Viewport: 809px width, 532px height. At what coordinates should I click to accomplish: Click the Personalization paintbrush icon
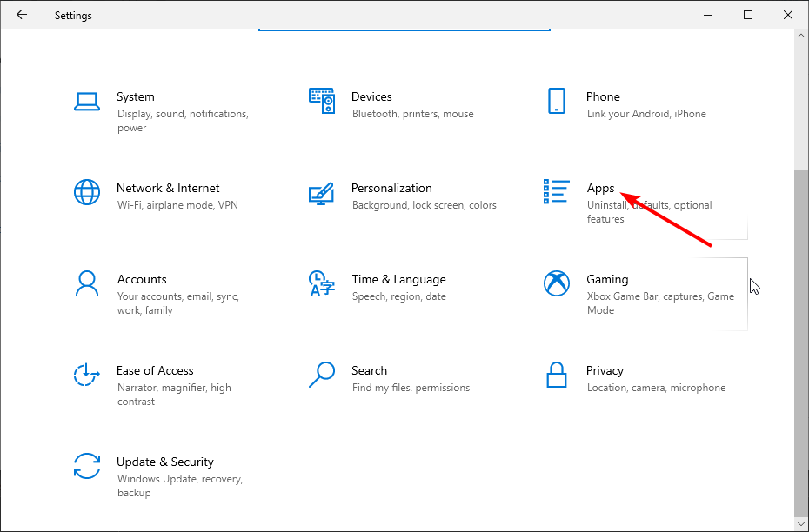coord(322,192)
